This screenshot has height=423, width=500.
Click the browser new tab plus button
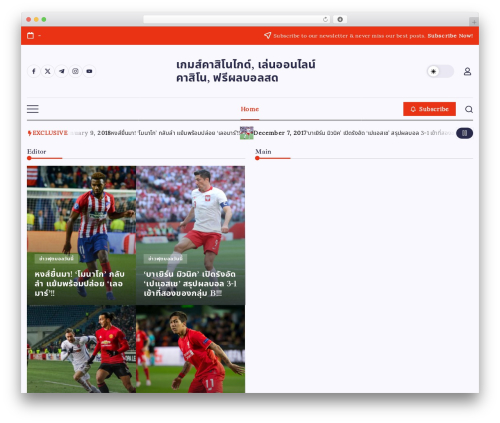coord(474,22)
